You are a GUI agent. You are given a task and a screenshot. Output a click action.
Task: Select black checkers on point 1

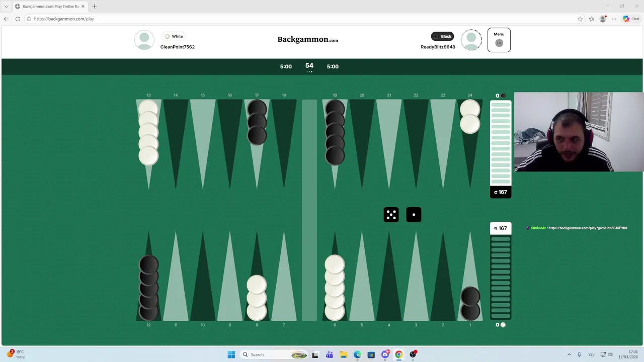470,304
